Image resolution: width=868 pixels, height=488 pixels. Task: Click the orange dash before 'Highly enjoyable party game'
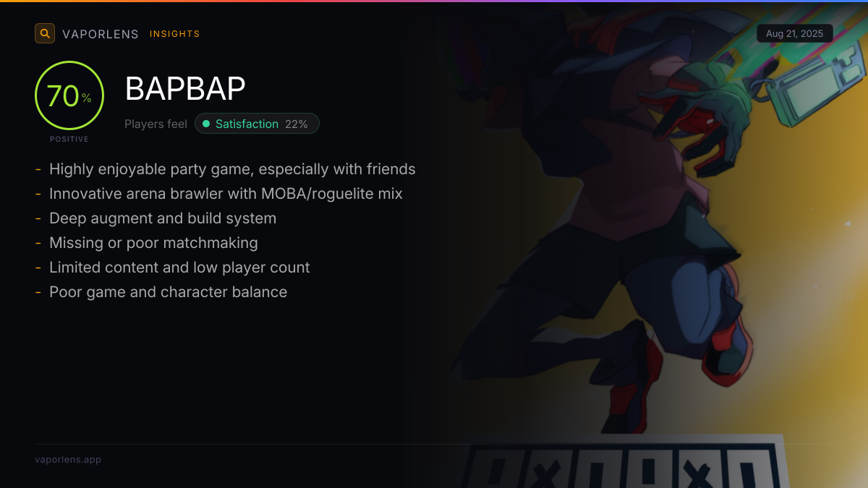(38, 170)
